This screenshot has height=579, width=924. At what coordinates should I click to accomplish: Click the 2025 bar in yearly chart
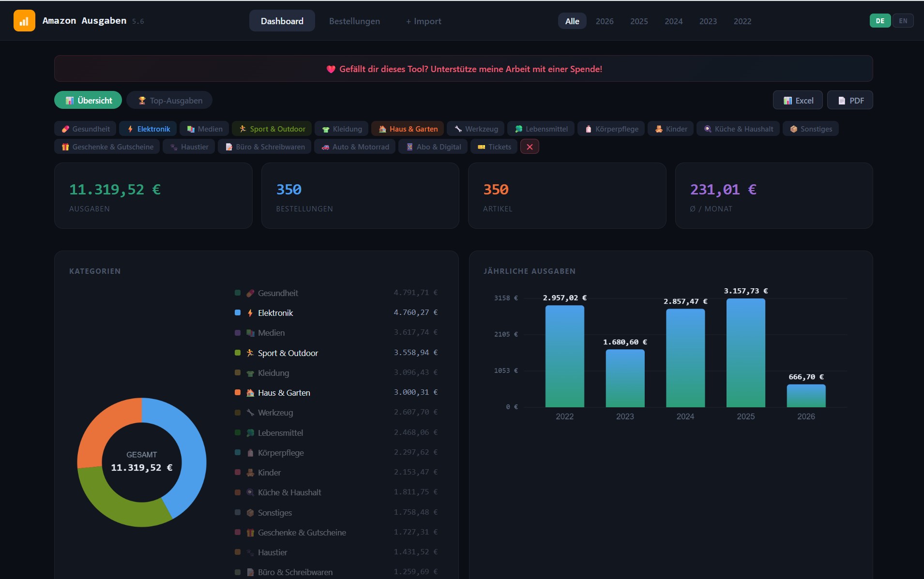tap(746, 353)
